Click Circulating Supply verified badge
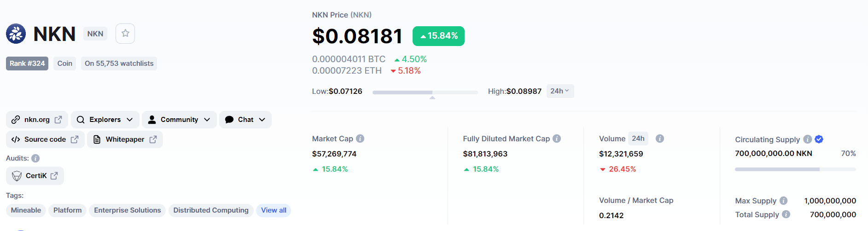The width and height of the screenshot is (868, 231). pos(819,139)
